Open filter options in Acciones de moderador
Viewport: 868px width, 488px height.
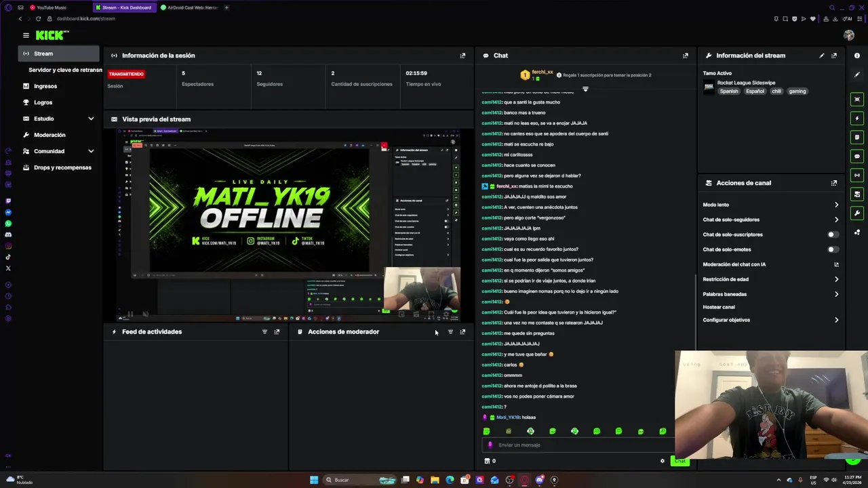click(450, 332)
